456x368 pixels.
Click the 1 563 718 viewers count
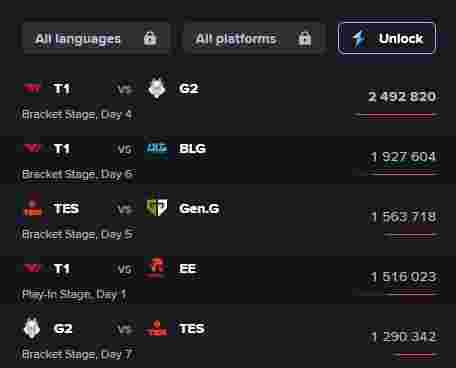click(x=403, y=217)
